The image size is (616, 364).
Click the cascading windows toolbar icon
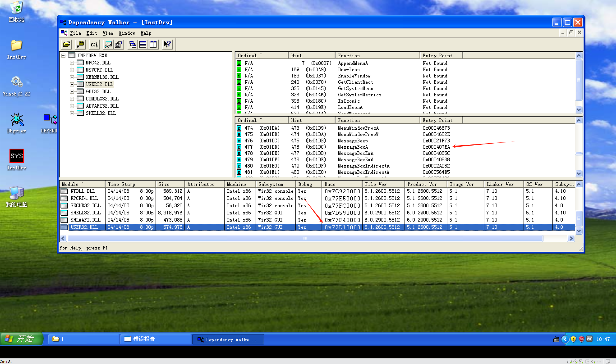click(x=132, y=44)
